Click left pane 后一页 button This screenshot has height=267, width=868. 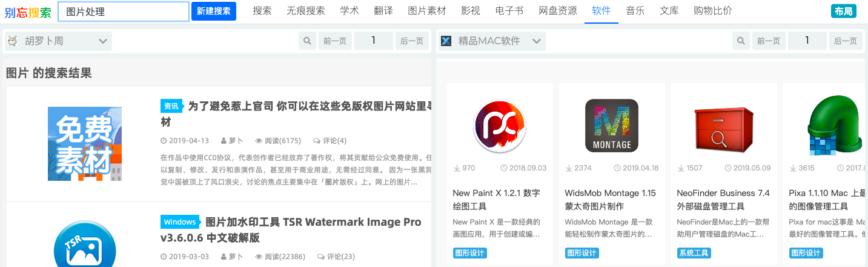(x=412, y=41)
